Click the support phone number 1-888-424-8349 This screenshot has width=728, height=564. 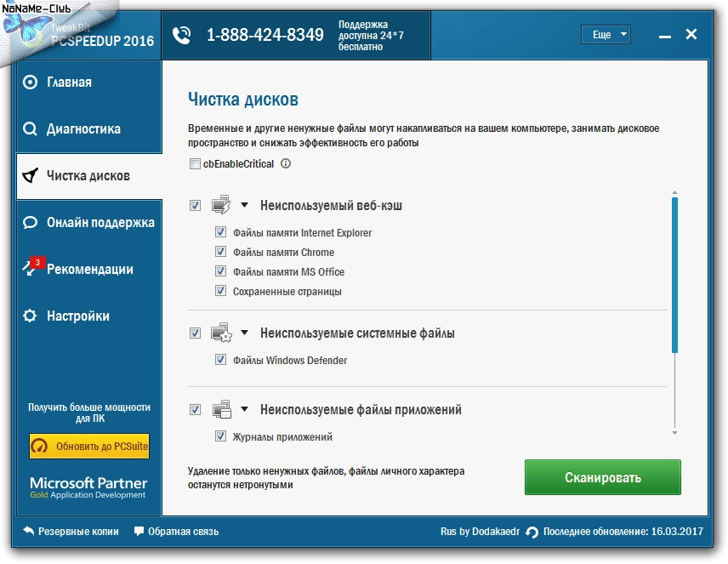point(264,35)
